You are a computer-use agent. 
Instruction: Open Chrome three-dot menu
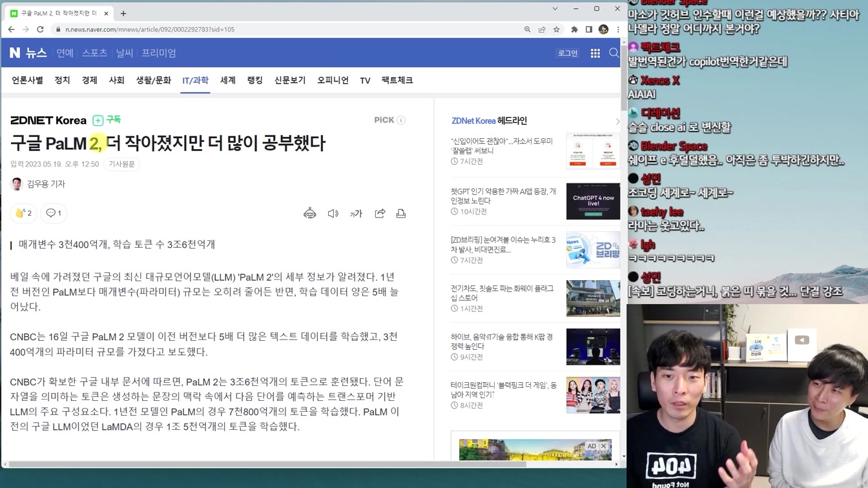click(x=618, y=29)
